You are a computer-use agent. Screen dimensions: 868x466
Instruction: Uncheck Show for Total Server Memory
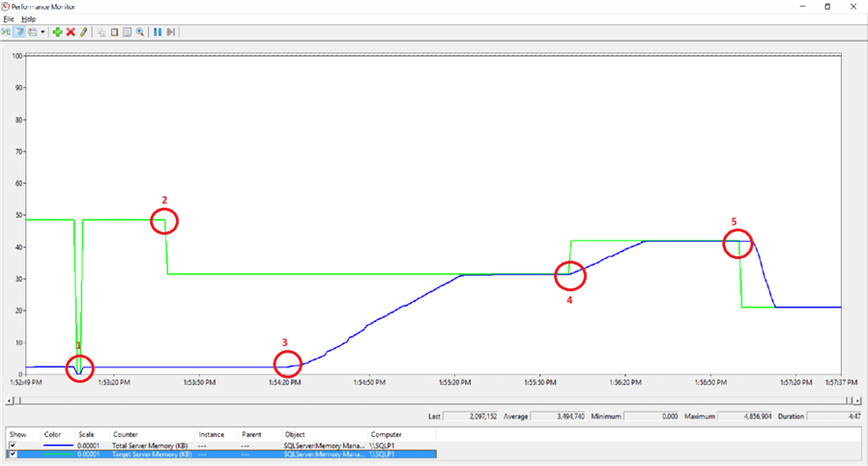point(13,446)
